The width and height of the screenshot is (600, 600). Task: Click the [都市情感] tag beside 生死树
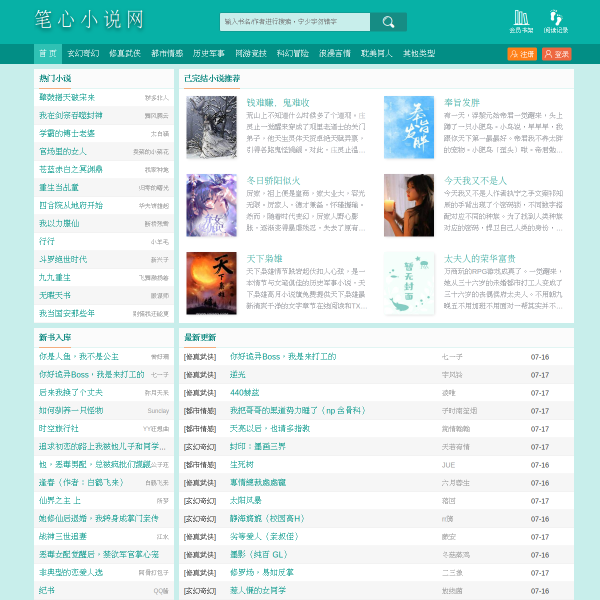[x=200, y=465]
